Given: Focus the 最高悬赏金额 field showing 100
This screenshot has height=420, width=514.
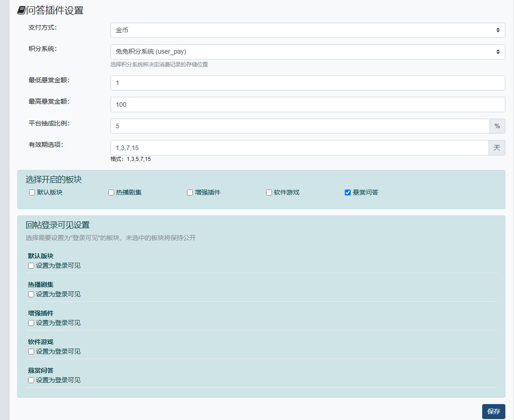Looking at the screenshot, I should pyautogui.click(x=307, y=105).
